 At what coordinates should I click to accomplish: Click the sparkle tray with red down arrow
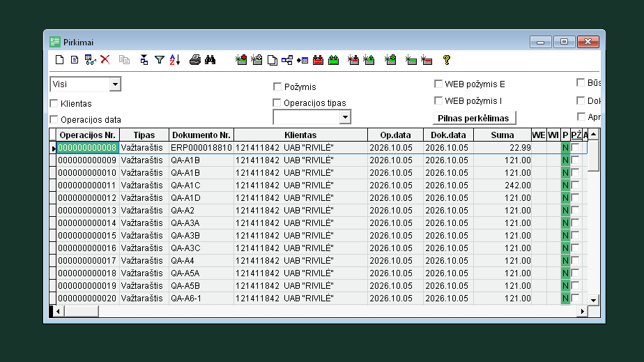pyautogui.click(x=353, y=60)
